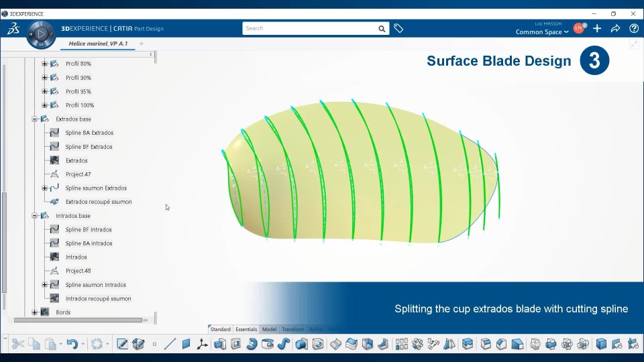The width and height of the screenshot is (644, 362).
Task: Add a new tab with plus
Action: [142, 44]
